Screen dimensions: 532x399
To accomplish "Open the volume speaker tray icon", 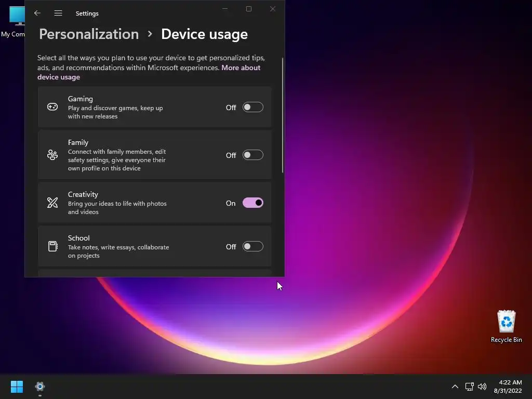I will (x=482, y=387).
